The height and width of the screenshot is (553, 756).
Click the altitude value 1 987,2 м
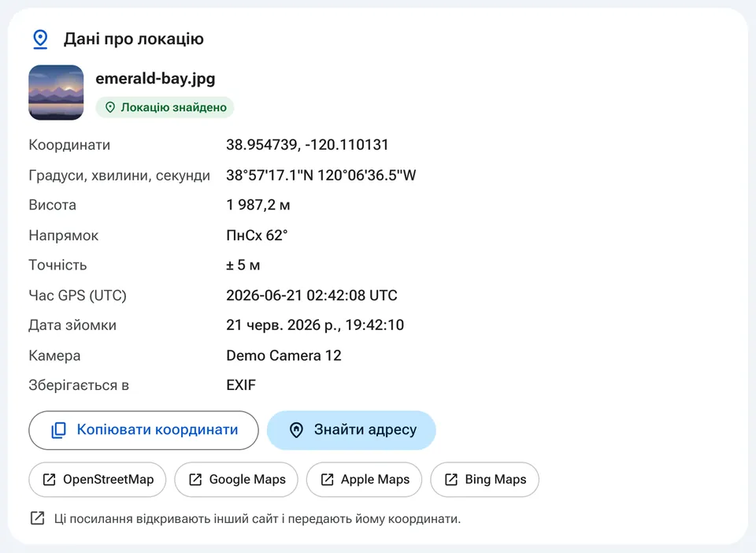(x=258, y=205)
